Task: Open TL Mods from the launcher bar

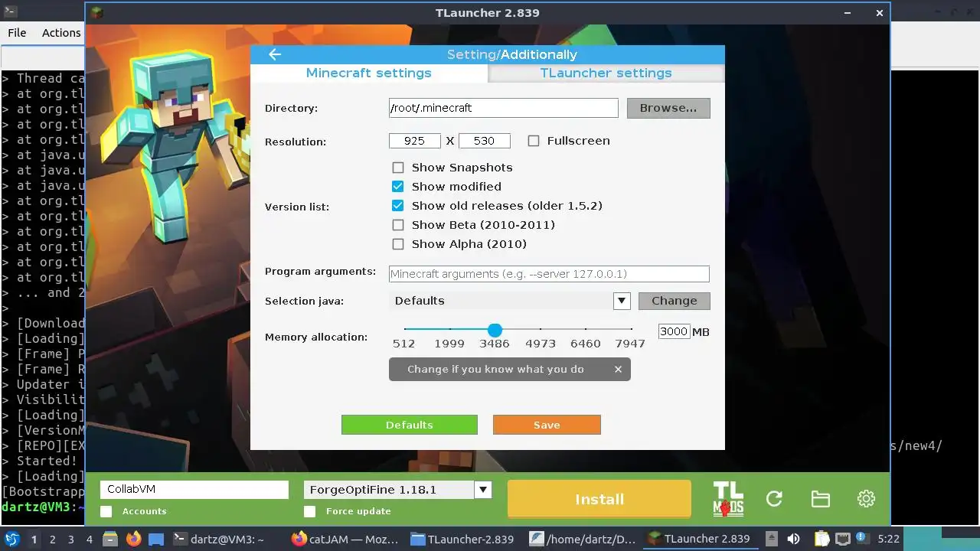Action: (728, 499)
